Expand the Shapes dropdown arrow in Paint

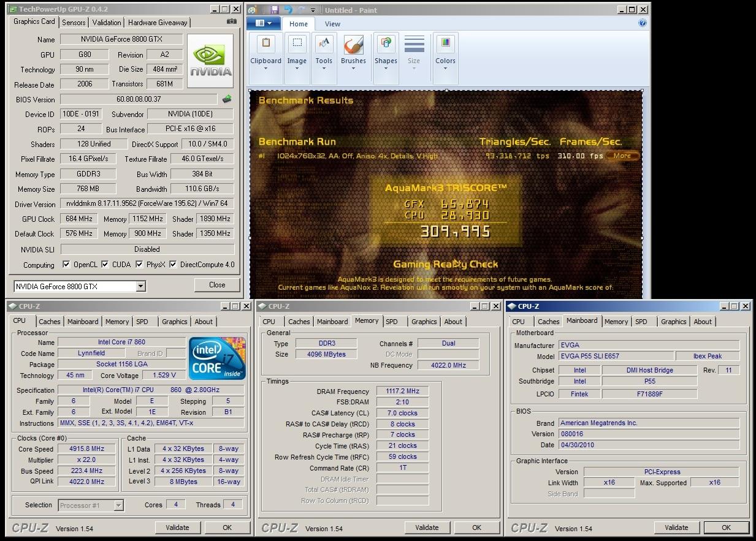pyautogui.click(x=386, y=69)
